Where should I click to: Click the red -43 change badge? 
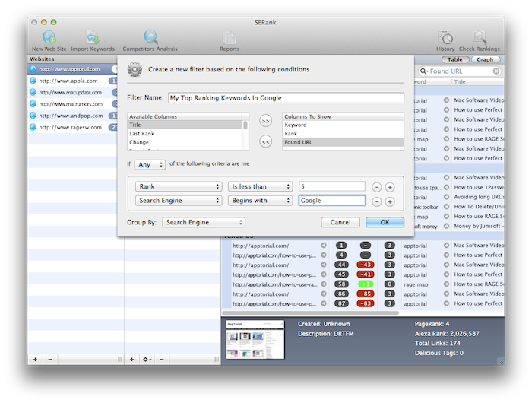pos(366,265)
